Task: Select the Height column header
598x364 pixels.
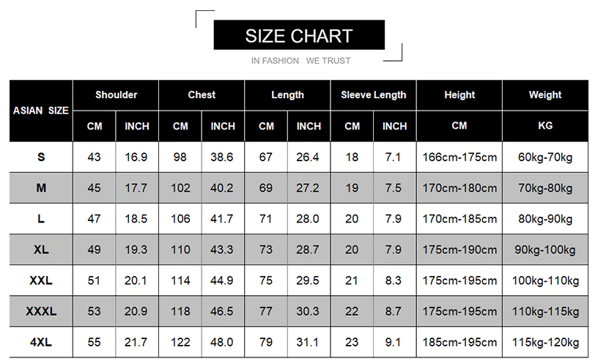Action: tap(459, 94)
